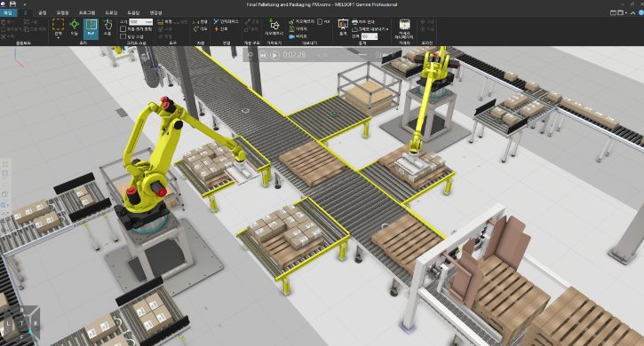644x346 pixels.
Task: Click the R face of view cube
Action: point(36,324)
